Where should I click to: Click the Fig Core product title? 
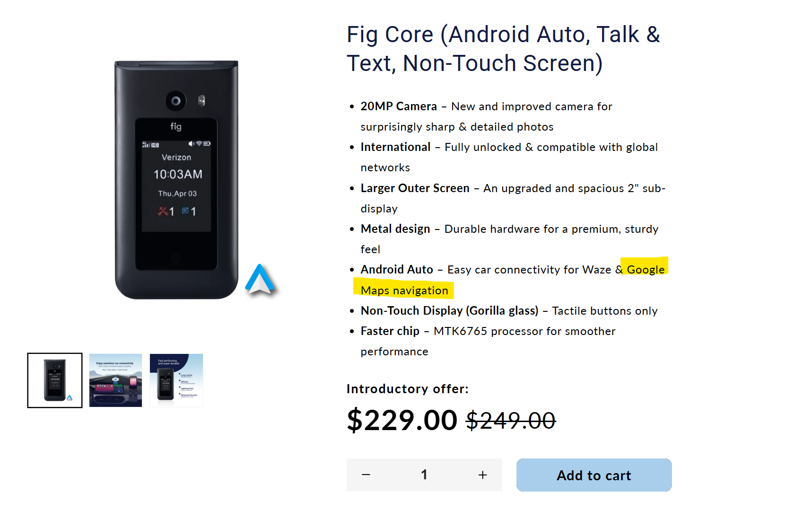503,49
